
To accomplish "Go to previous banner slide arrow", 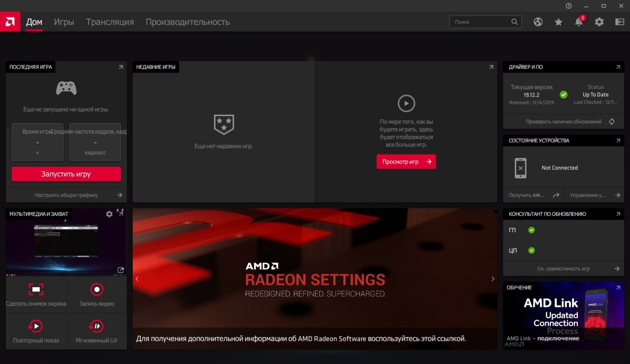I will pyautogui.click(x=137, y=279).
